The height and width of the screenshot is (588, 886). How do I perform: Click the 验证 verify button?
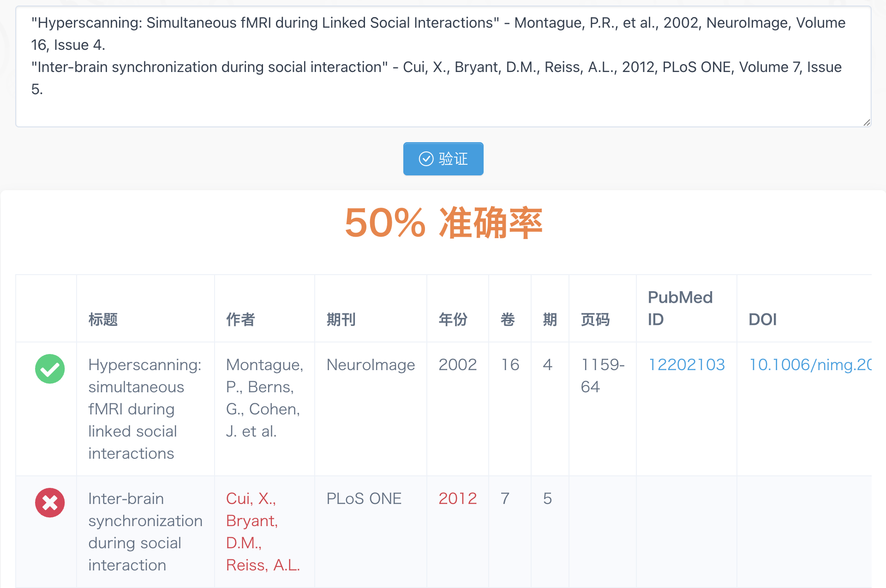click(x=443, y=159)
